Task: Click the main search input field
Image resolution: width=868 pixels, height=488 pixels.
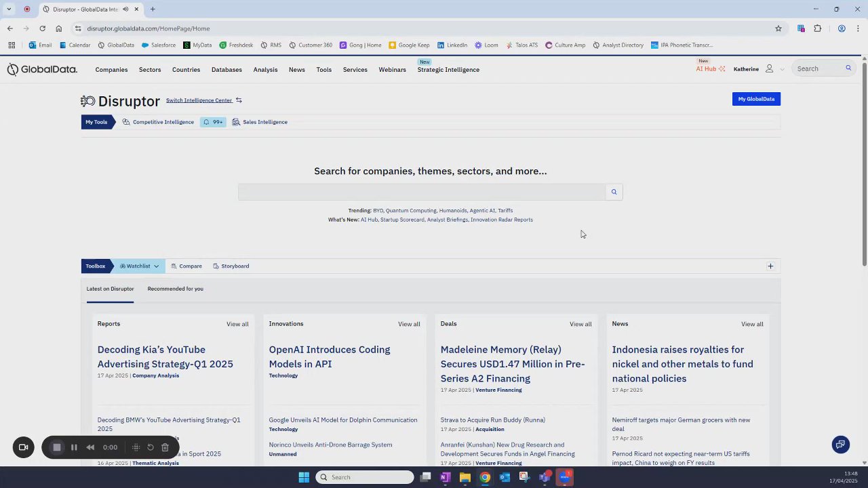Action: coord(421,192)
